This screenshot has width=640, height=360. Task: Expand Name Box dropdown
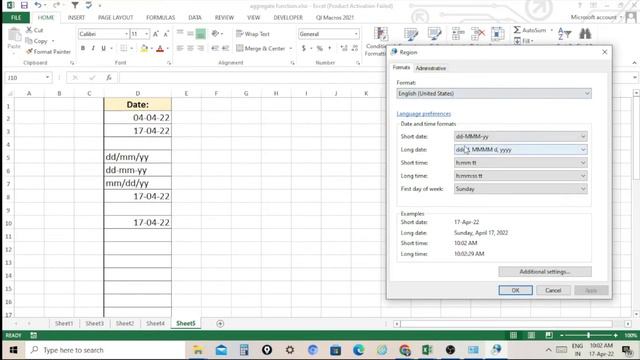(x=47, y=78)
